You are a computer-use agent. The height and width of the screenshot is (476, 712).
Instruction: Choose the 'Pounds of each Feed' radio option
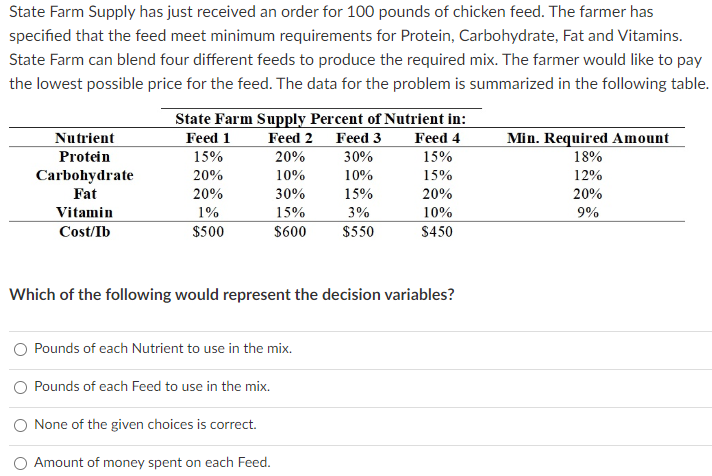20,387
